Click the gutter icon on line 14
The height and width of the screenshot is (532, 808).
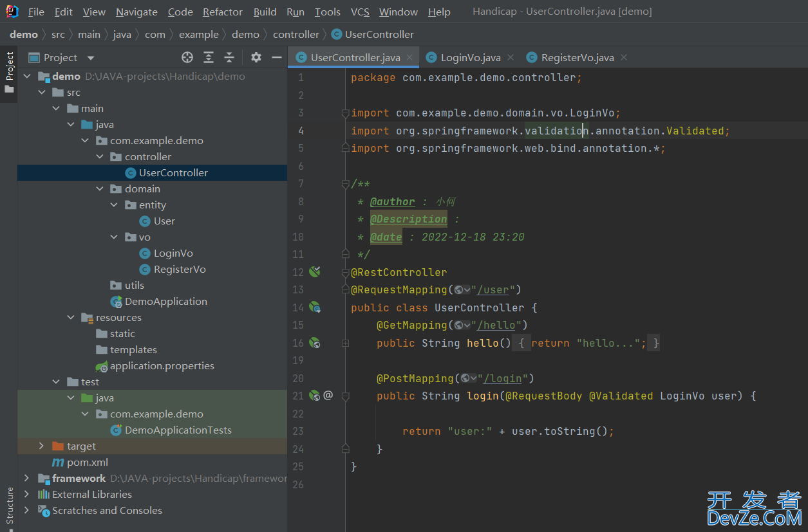315,307
